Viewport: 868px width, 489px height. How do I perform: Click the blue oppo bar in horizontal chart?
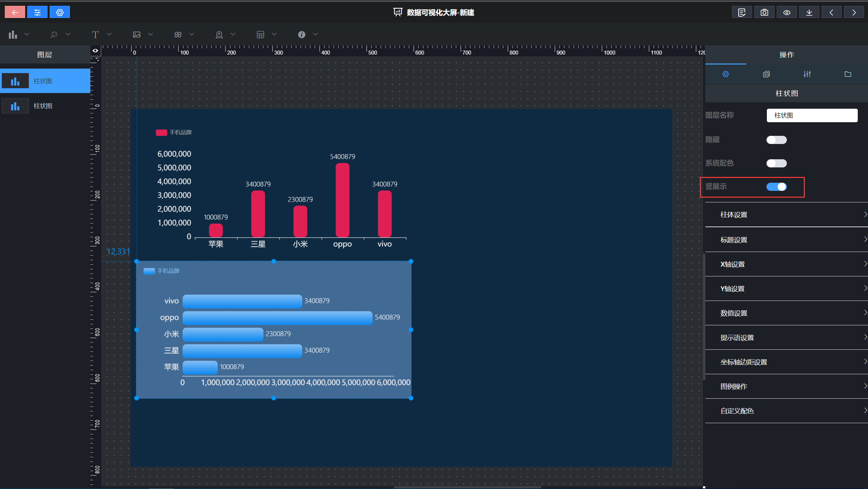point(277,318)
